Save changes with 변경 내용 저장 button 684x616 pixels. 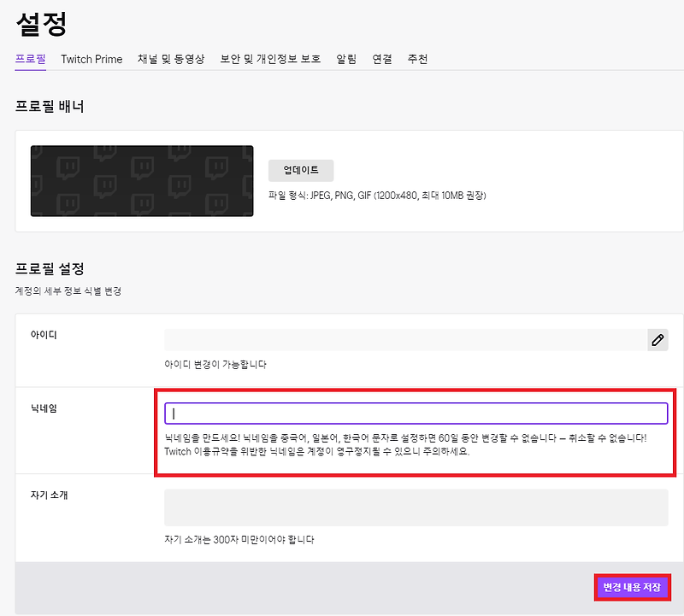point(632,587)
